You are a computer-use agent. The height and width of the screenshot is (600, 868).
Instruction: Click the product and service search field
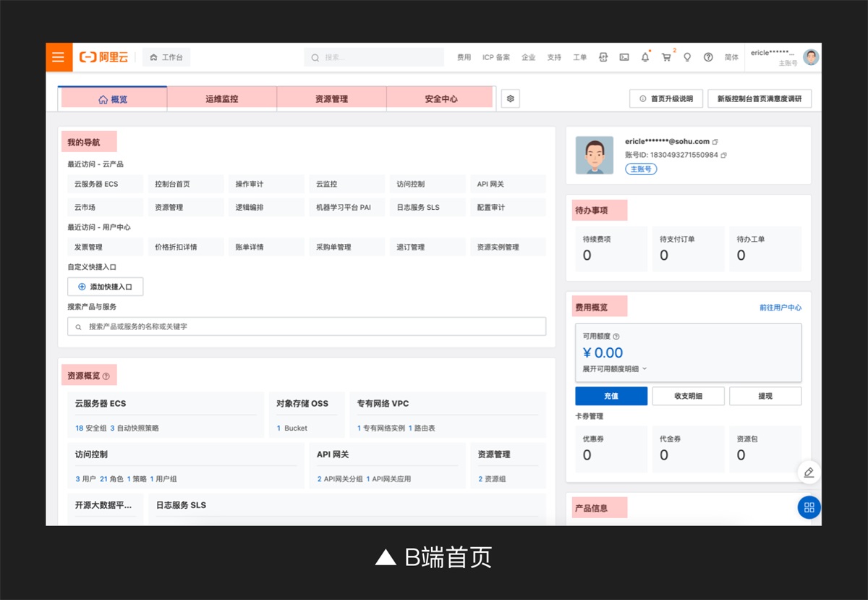[x=307, y=326]
